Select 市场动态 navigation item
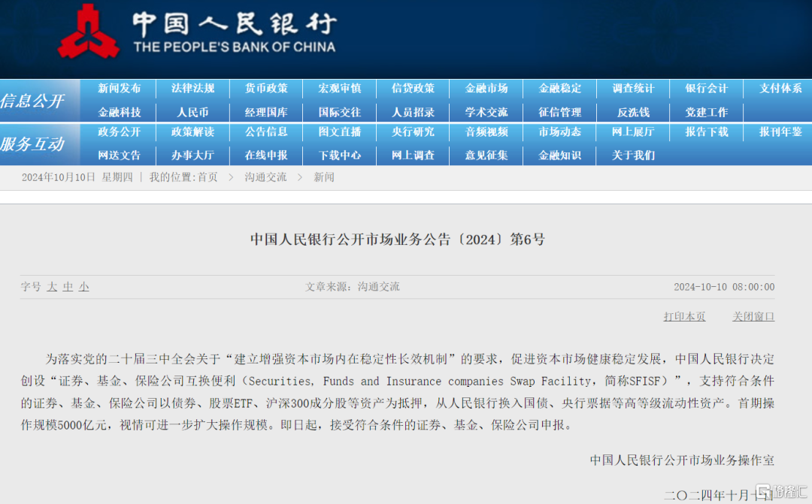812x504 pixels. click(x=560, y=132)
